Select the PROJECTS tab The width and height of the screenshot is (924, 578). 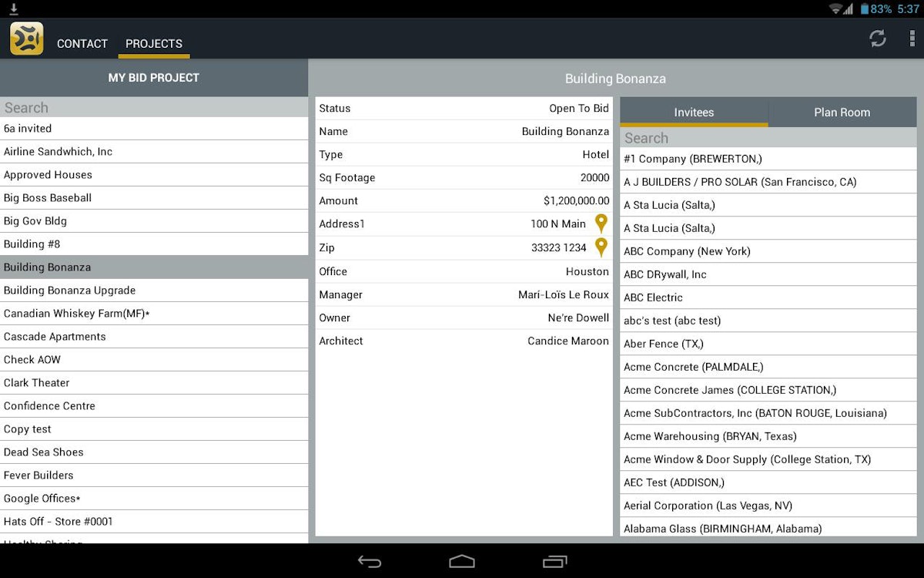coord(154,44)
